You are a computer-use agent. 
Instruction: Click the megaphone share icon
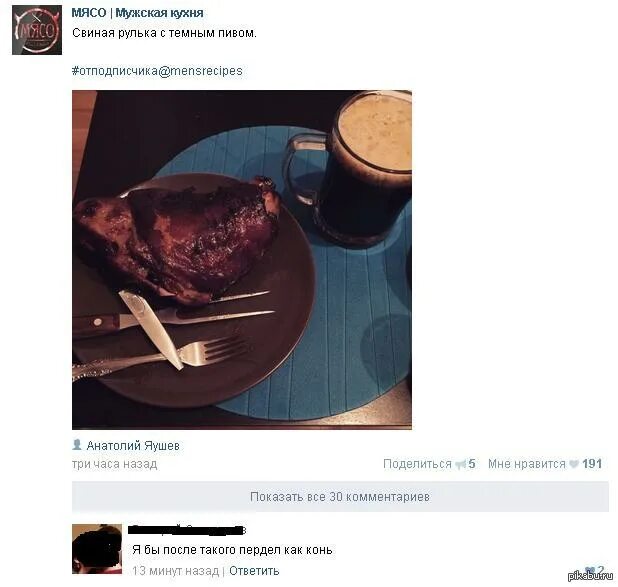click(x=460, y=464)
